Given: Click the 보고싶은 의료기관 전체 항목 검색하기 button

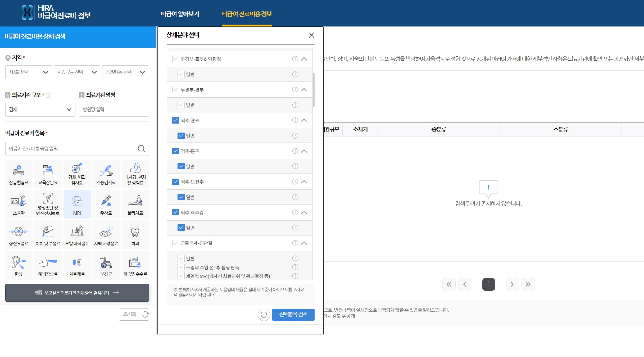Looking at the screenshot, I should point(77,293).
